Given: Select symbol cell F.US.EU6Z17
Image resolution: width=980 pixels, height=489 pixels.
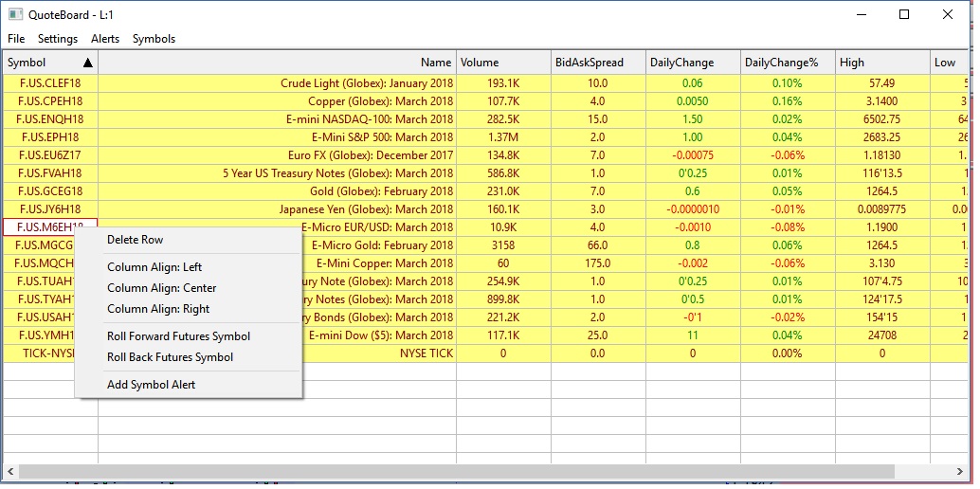Looking at the screenshot, I should [50, 155].
